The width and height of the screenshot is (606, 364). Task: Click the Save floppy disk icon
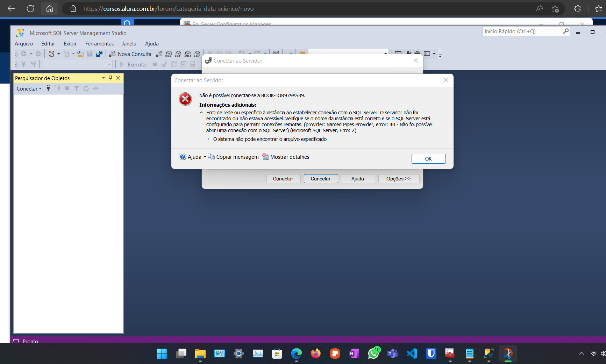[x=90, y=54]
